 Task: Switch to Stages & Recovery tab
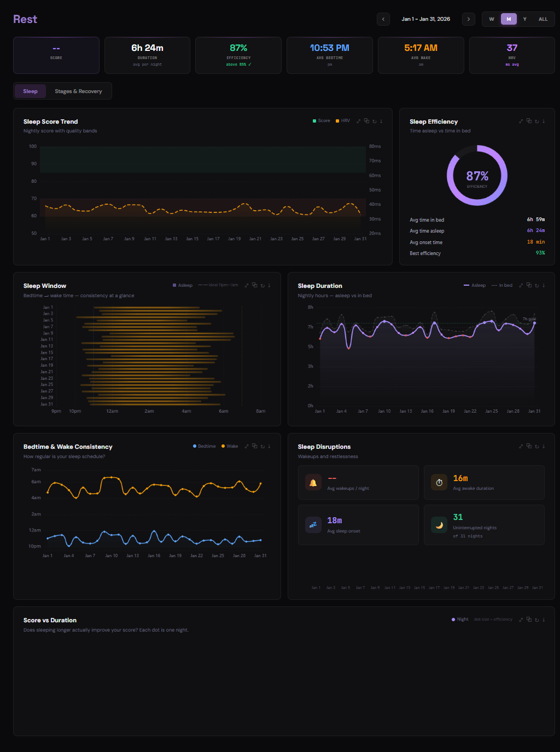point(78,91)
